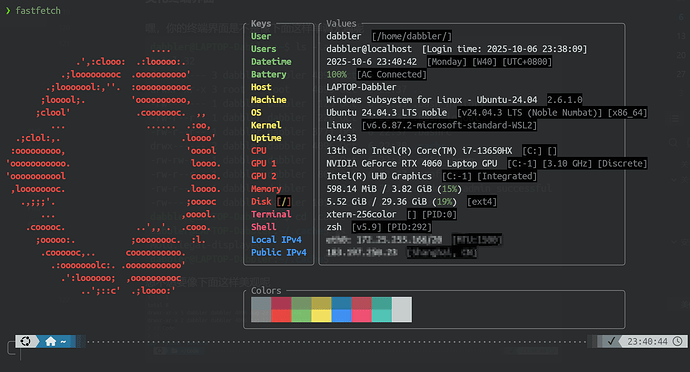Click the darker red color swatch
This screenshot has width=690, height=372.
(x=281, y=303)
